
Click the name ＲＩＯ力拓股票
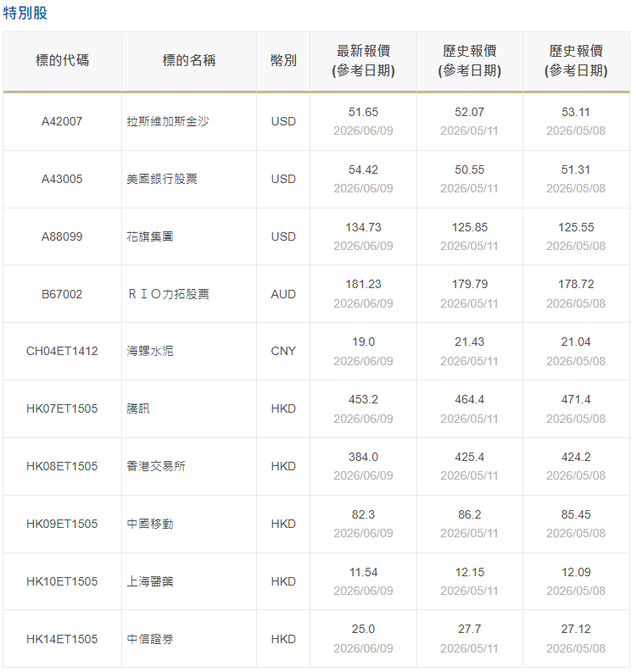168,294
